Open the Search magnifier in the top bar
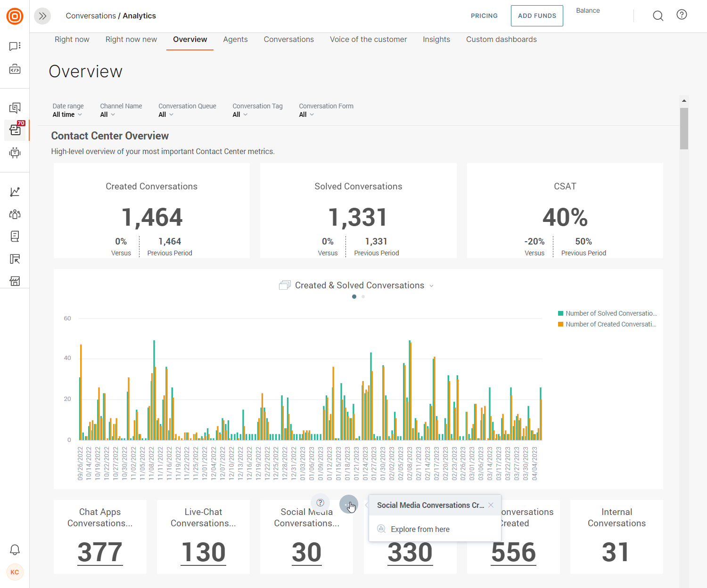Image resolution: width=707 pixels, height=588 pixels. pos(658,16)
